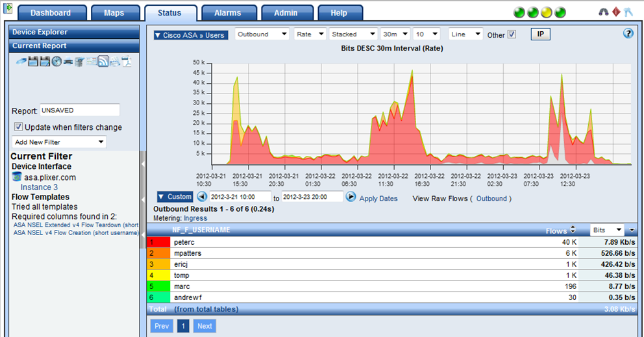Click the next time range arrow
The height and width of the screenshot is (337, 644).
pyautogui.click(x=351, y=197)
